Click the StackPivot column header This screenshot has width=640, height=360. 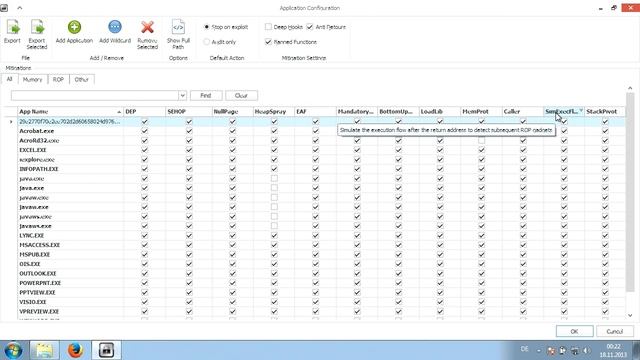604,111
